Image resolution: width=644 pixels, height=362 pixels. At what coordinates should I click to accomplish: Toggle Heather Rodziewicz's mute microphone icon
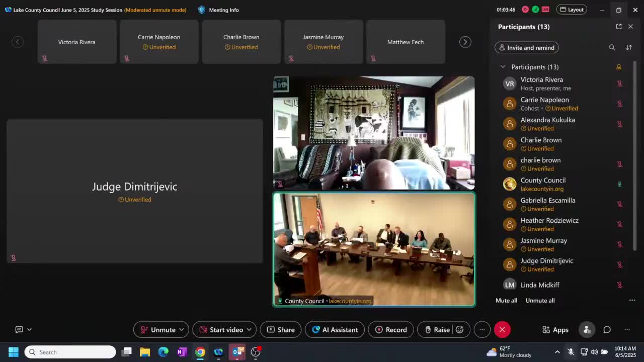[619, 224]
